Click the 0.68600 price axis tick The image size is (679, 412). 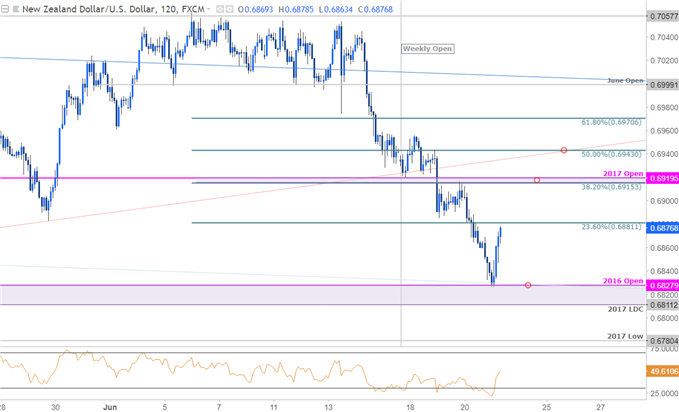tap(664, 248)
